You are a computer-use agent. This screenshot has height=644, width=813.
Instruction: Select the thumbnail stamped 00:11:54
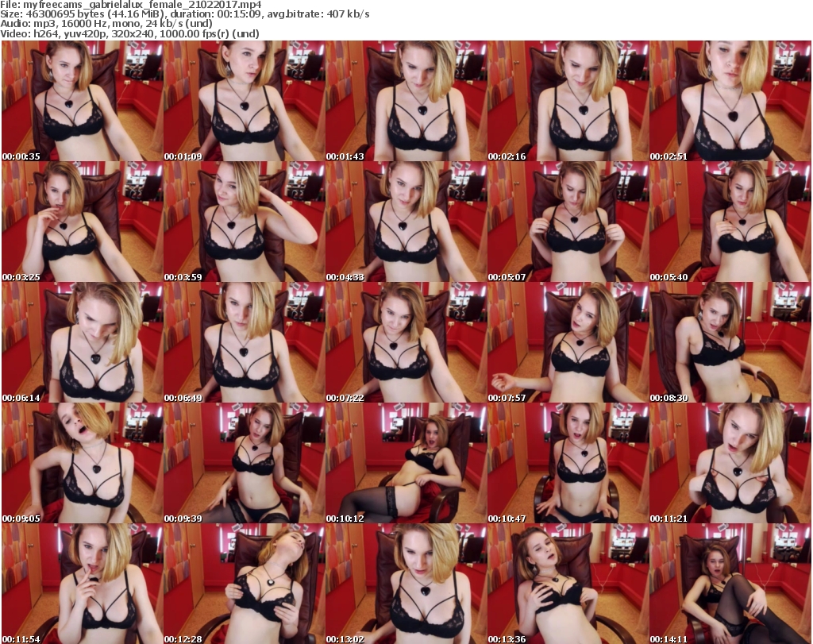83,584
